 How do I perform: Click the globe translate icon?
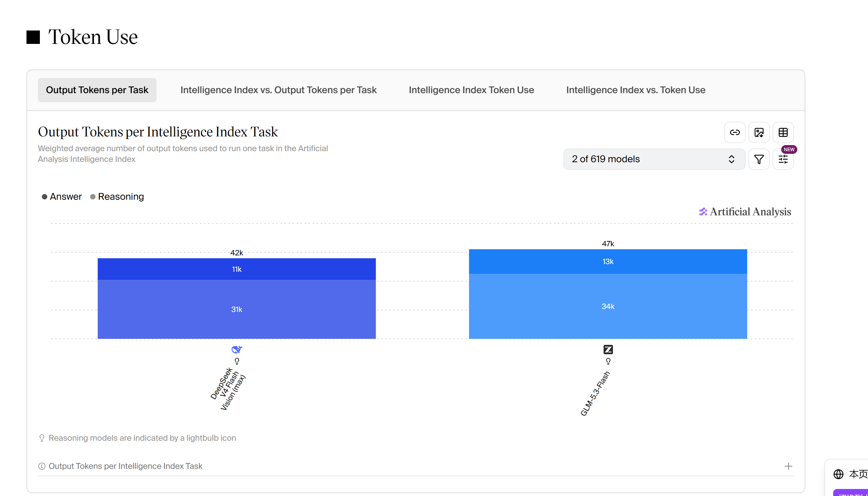[x=839, y=474]
